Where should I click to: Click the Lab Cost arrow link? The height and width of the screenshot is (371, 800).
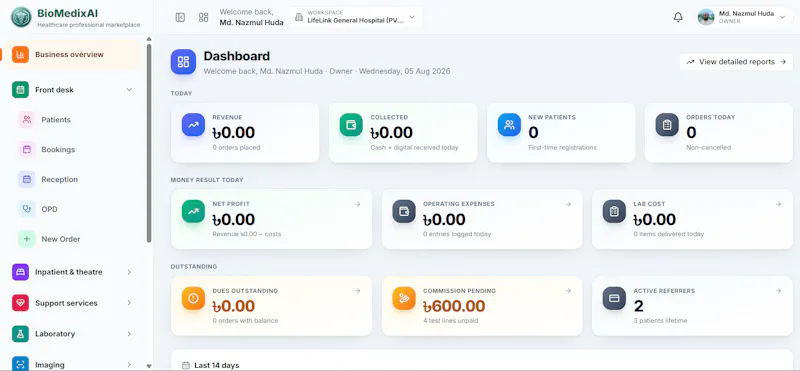click(x=779, y=204)
